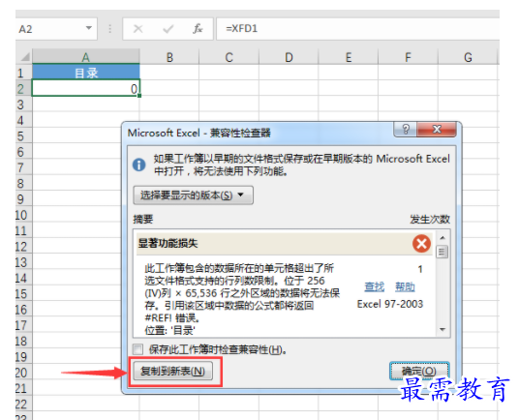Viewport: 518px width, 420px height.
Task: Select column E header
Action: pos(349,57)
